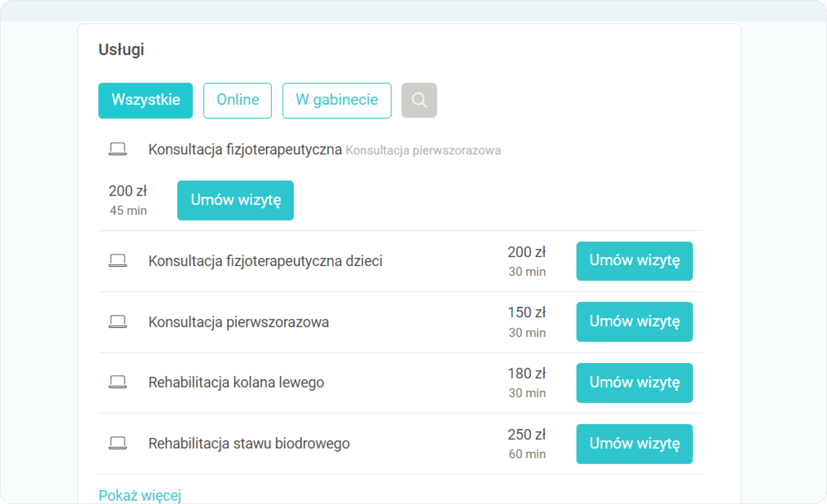Click laptop icon beside Rehabilitacja kolana lewego
The width and height of the screenshot is (827, 504).
[117, 382]
